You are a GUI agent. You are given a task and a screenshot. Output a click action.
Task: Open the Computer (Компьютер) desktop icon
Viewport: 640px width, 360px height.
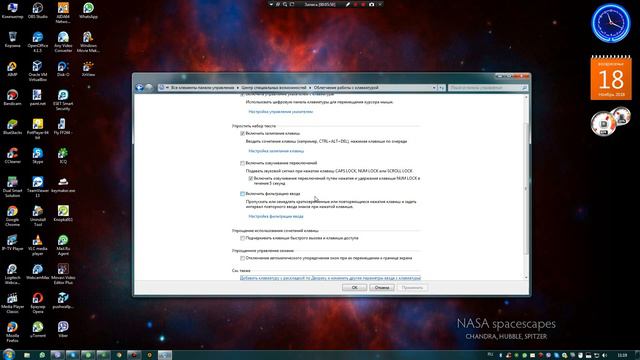pyautogui.click(x=12, y=11)
